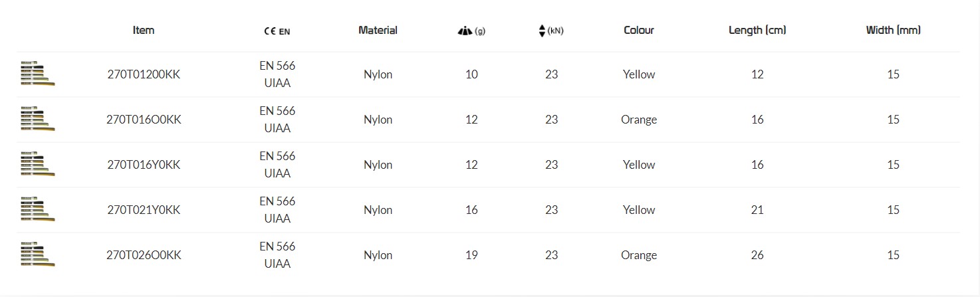Click the 19 gram weight value
The height and width of the screenshot is (297, 980).
point(471,255)
